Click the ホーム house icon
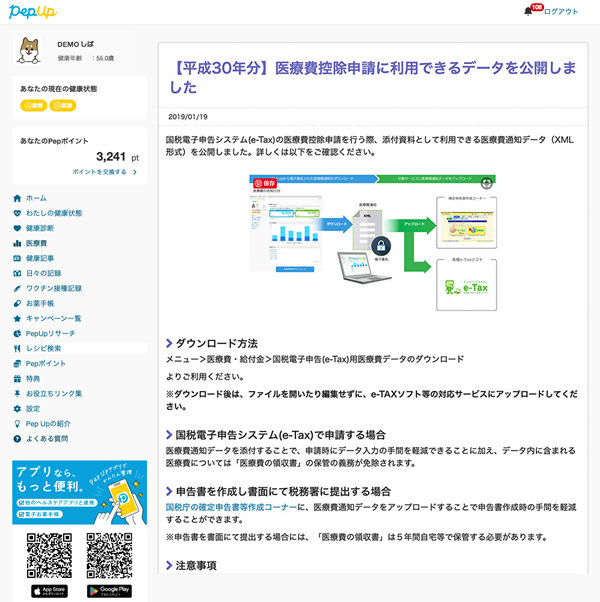The width and height of the screenshot is (600, 602). coord(17,198)
